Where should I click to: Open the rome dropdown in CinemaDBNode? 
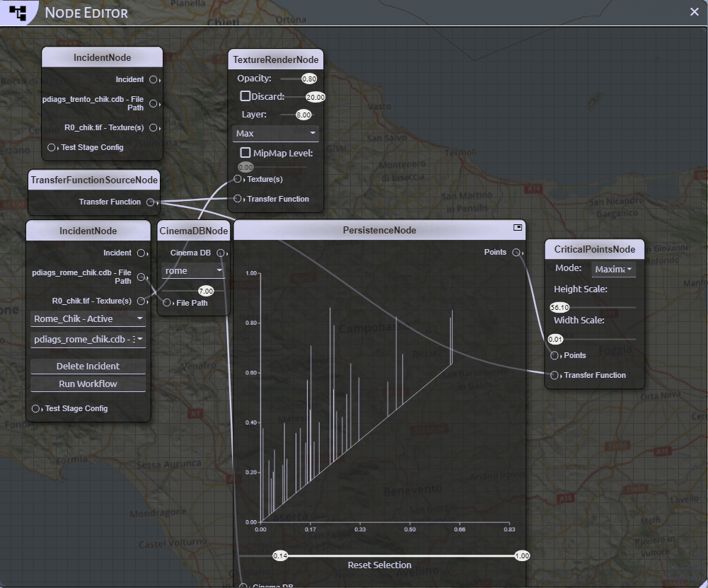click(x=193, y=271)
